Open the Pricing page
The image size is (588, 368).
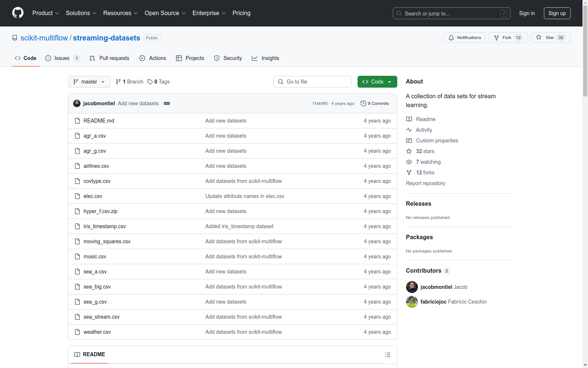241,13
